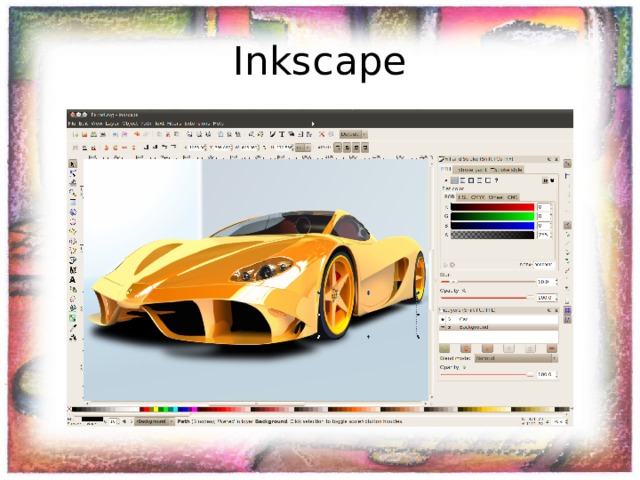The height and width of the screenshot is (480, 640).
Task: Open Inkscape Preferences toolbar icon
Action: click(x=322, y=134)
